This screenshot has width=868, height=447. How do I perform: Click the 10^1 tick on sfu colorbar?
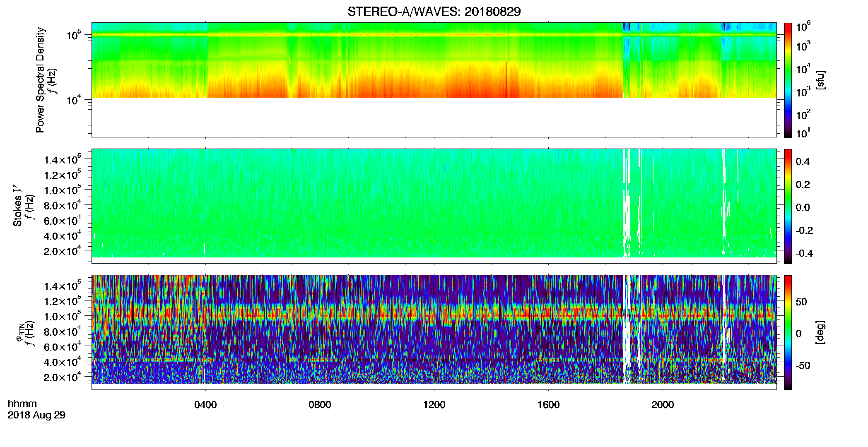[x=803, y=133]
